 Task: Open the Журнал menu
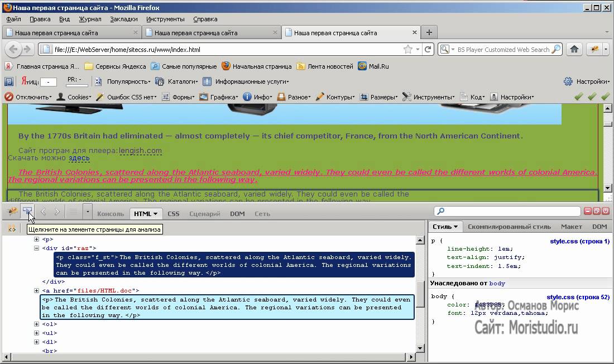(x=90, y=19)
